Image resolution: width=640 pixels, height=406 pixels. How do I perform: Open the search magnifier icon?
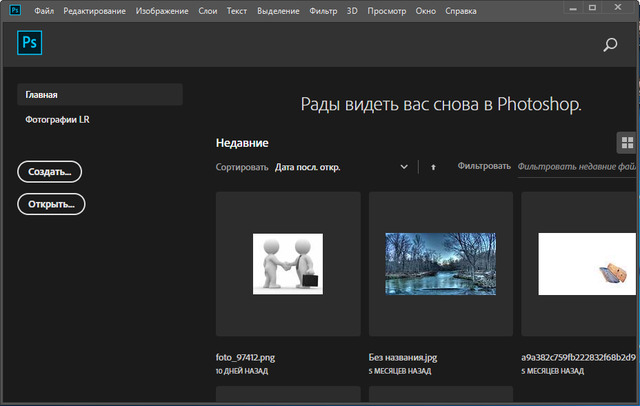610,44
